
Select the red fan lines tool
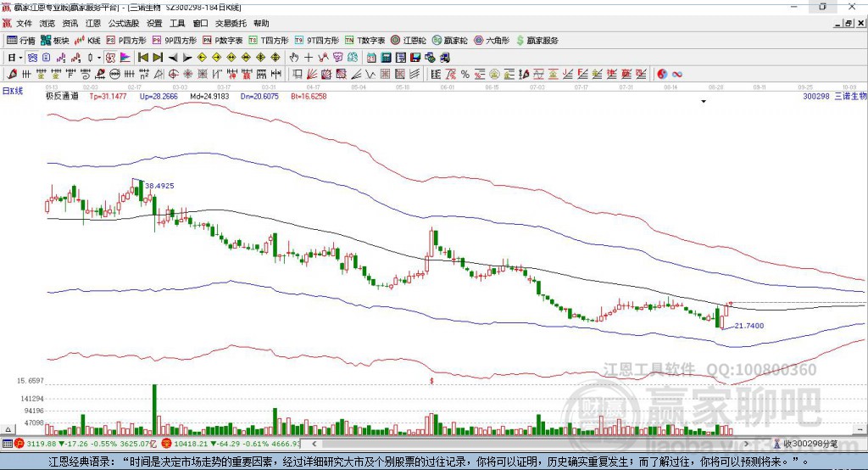[312, 74]
